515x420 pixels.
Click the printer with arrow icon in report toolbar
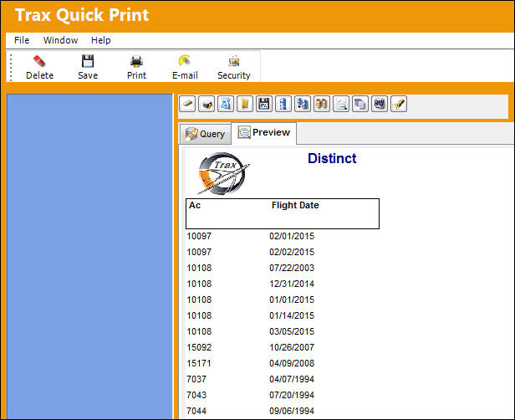pos(207,105)
